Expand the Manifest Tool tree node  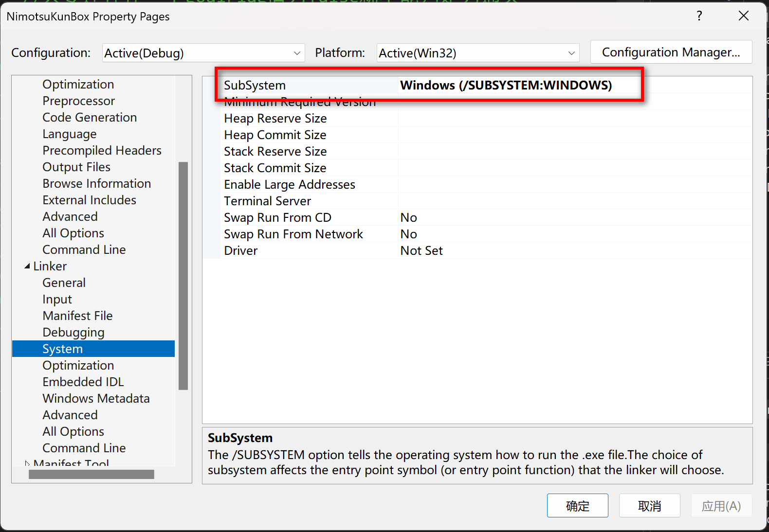pos(27,463)
